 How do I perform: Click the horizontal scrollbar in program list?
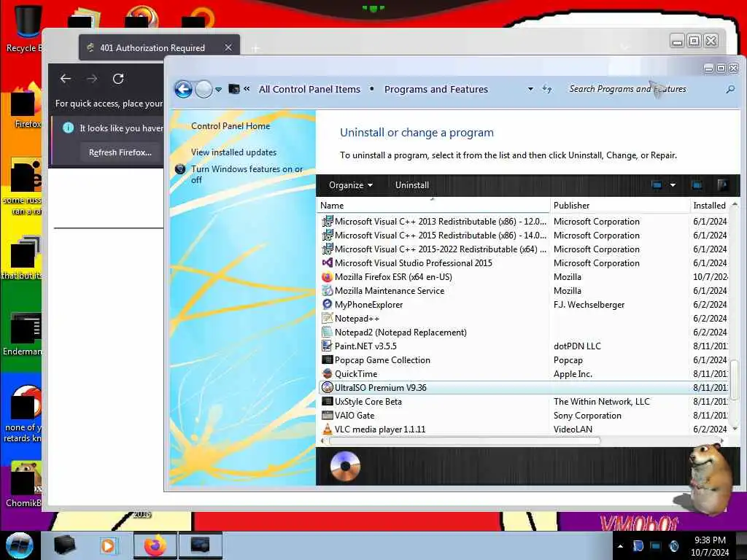point(465,440)
